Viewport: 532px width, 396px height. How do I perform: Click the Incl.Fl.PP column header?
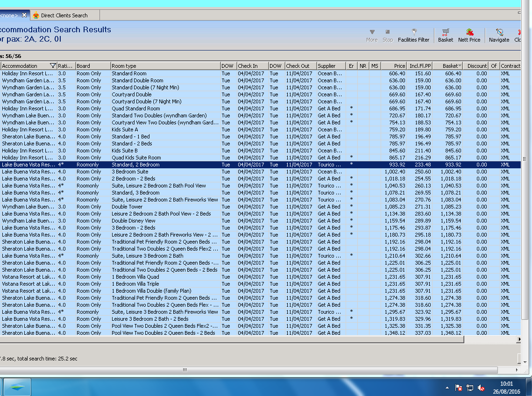pyautogui.click(x=419, y=65)
